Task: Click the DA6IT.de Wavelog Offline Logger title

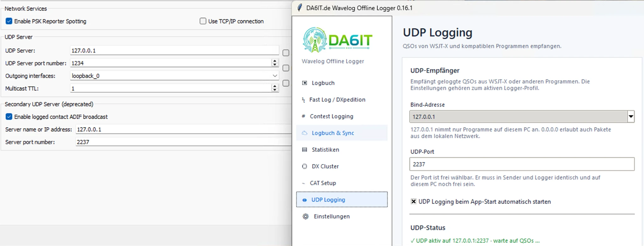Action: point(359,8)
